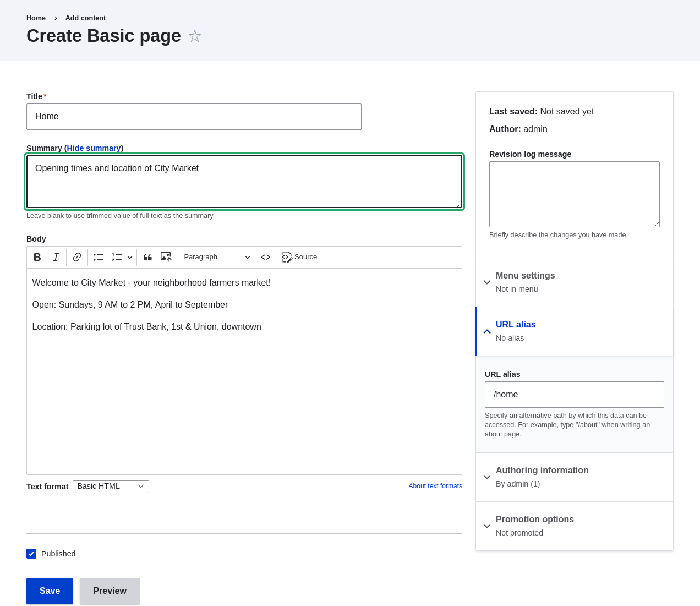Open the image upload tool
This screenshot has width=700, height=606.
[165, 256]
